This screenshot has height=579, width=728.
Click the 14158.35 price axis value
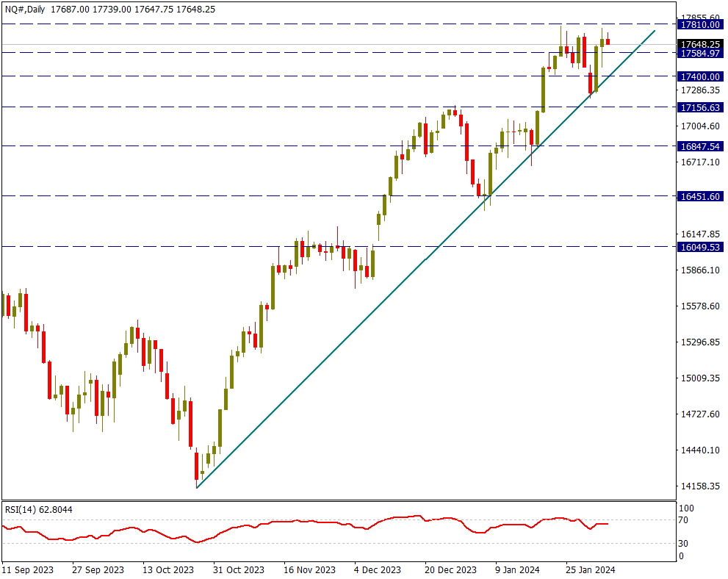[x=700, y=486]
